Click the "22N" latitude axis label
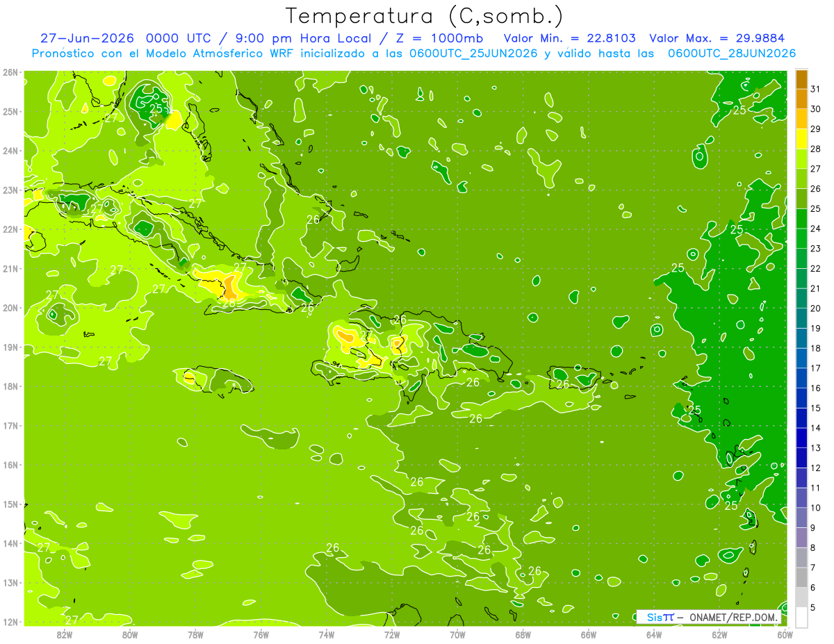The width and height of the screenshot is (834, 644). pos(10,229)
